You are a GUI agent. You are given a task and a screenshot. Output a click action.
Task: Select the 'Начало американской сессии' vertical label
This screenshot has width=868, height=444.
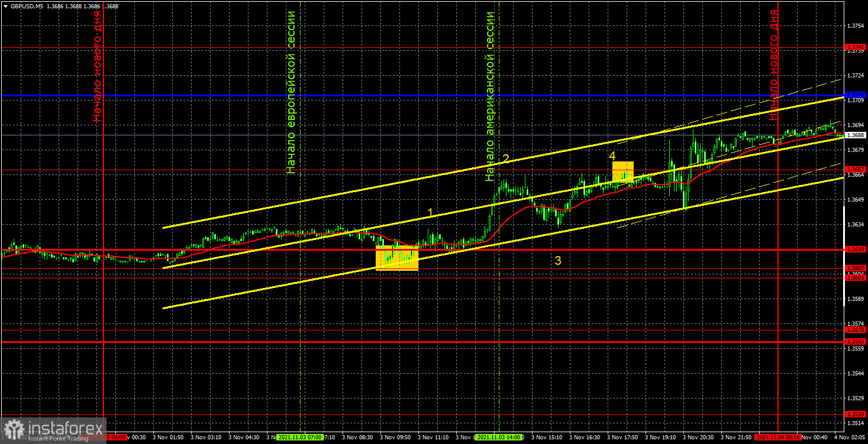pos(489,96)
